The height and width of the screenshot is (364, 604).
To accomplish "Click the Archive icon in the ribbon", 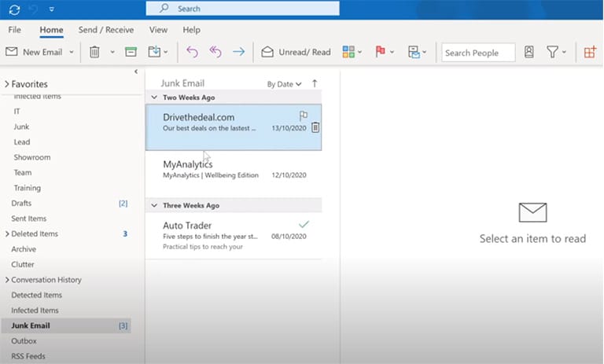I will pyautogui.click(x=131, y=52).
